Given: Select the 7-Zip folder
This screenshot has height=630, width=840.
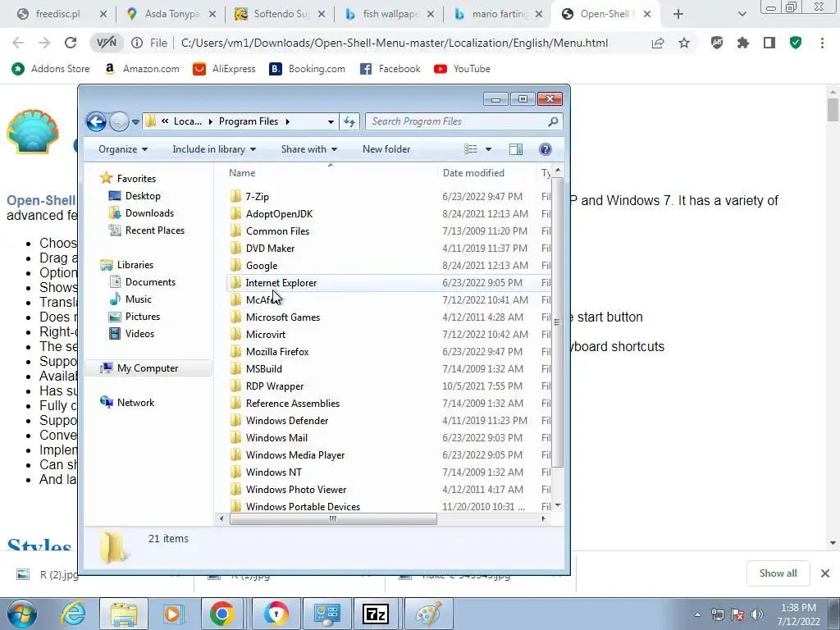Looking at the screenshot, I should click(x=257, y=197).
